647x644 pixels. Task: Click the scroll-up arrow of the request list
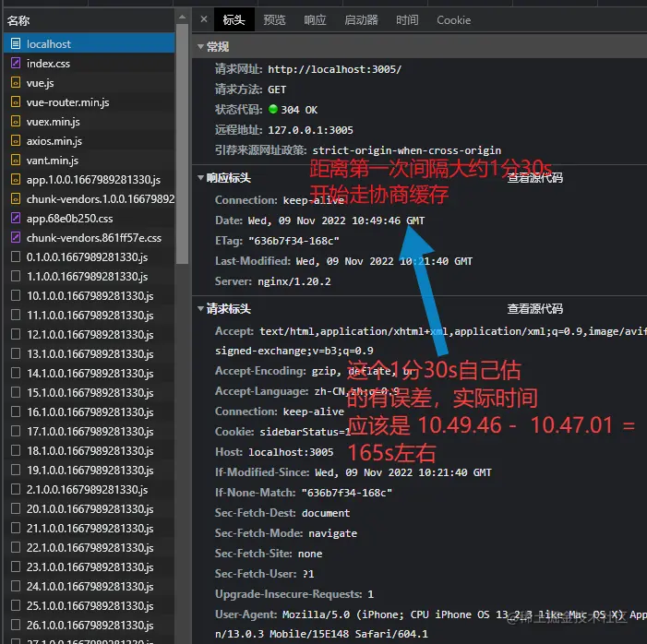click(182, 17)
